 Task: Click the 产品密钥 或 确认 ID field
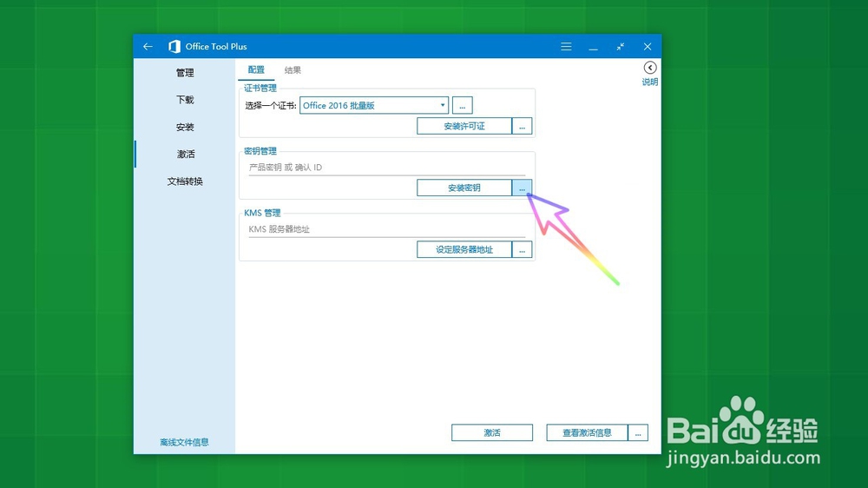(x=386, y=168)
